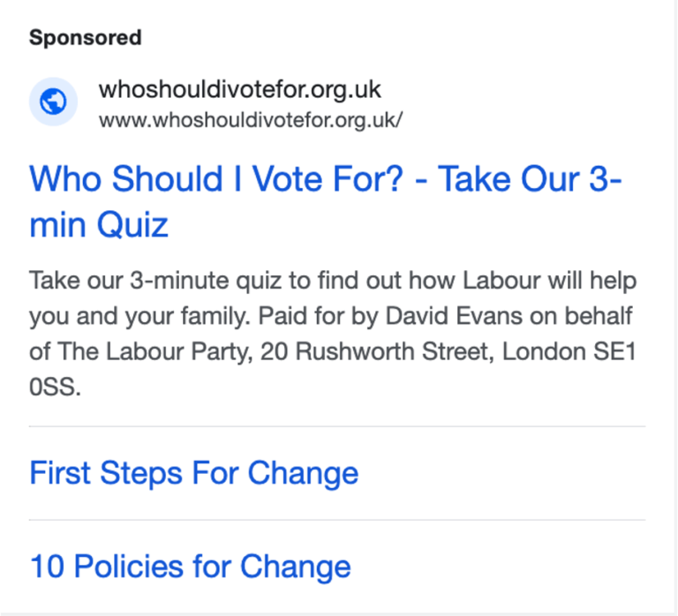Click the globe favicon beside the site name
The height and width of the screenshot is (616, 678).
(x=53, y=101)
